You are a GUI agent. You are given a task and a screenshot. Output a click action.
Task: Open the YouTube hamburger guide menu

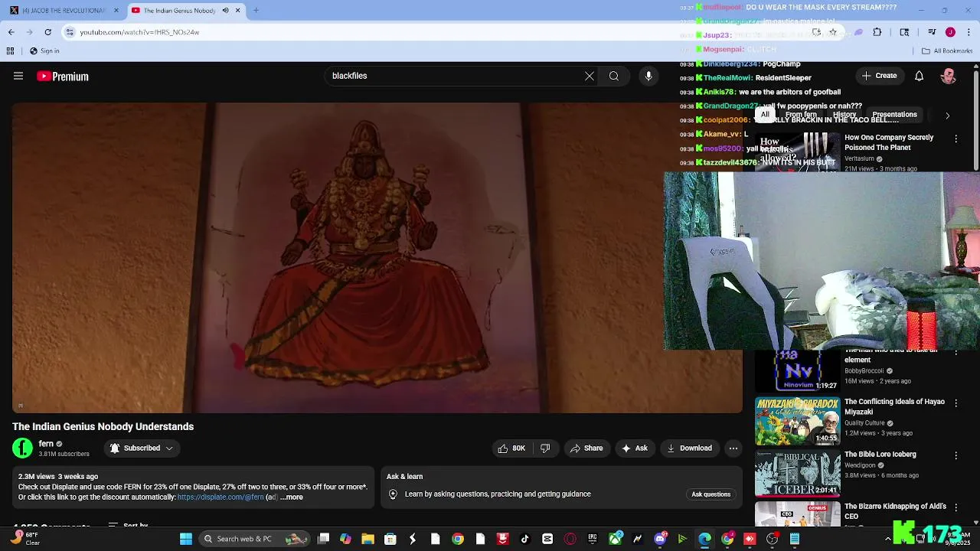point(18,76)
